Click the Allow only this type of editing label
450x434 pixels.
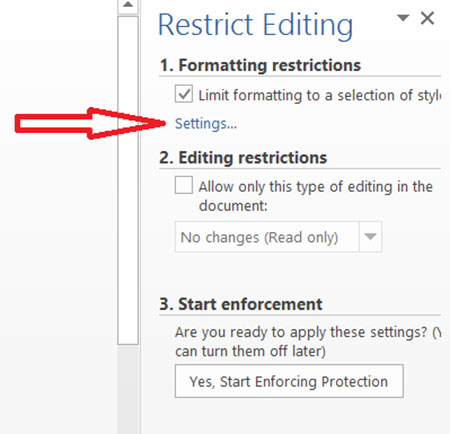315,196
